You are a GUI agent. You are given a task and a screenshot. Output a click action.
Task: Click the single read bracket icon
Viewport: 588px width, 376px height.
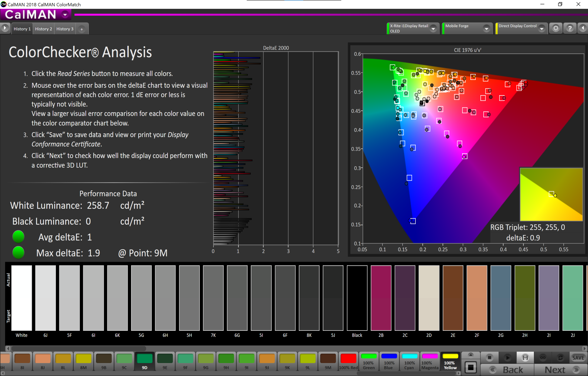tap(525, 357)
